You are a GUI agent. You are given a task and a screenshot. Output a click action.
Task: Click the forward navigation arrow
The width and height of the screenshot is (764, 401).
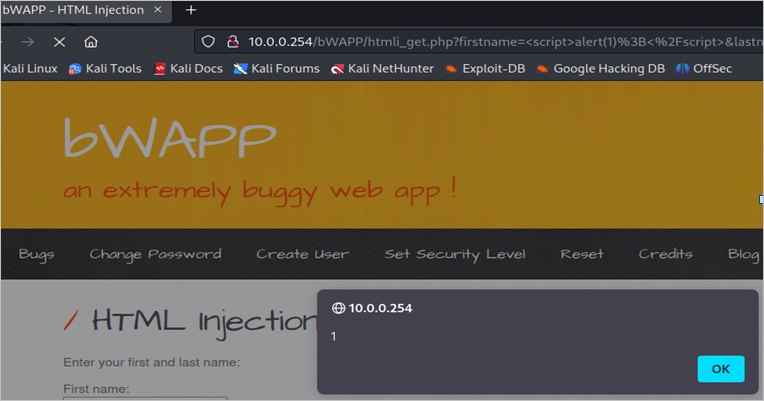tap(28, 42)
